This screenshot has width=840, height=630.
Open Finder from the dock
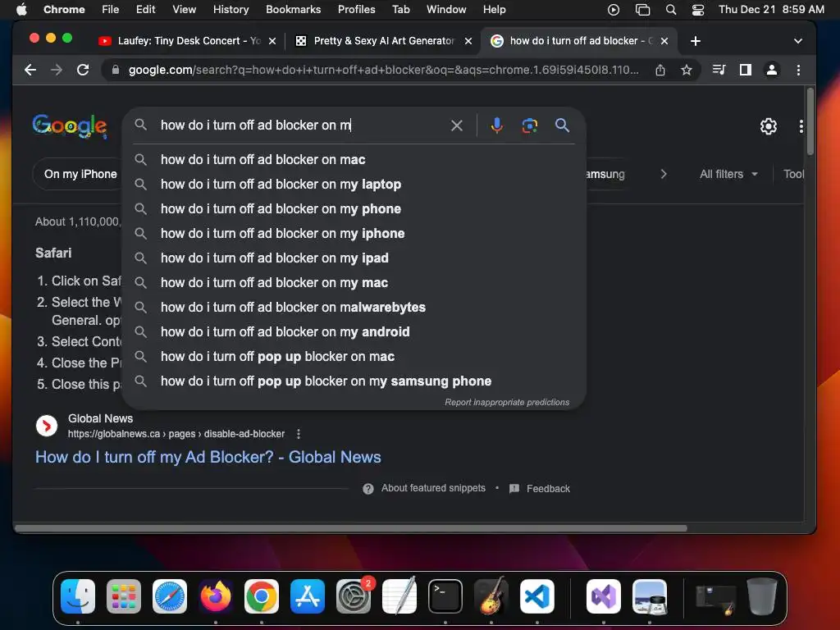click(x=78, y=596)
